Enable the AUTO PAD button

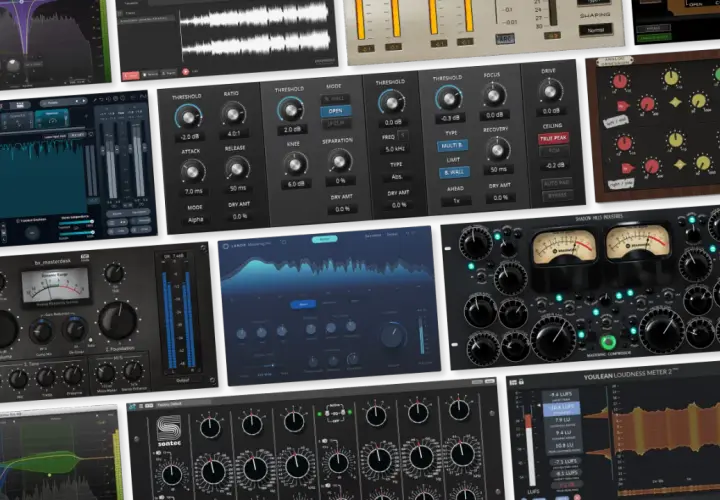pos(557,183)
